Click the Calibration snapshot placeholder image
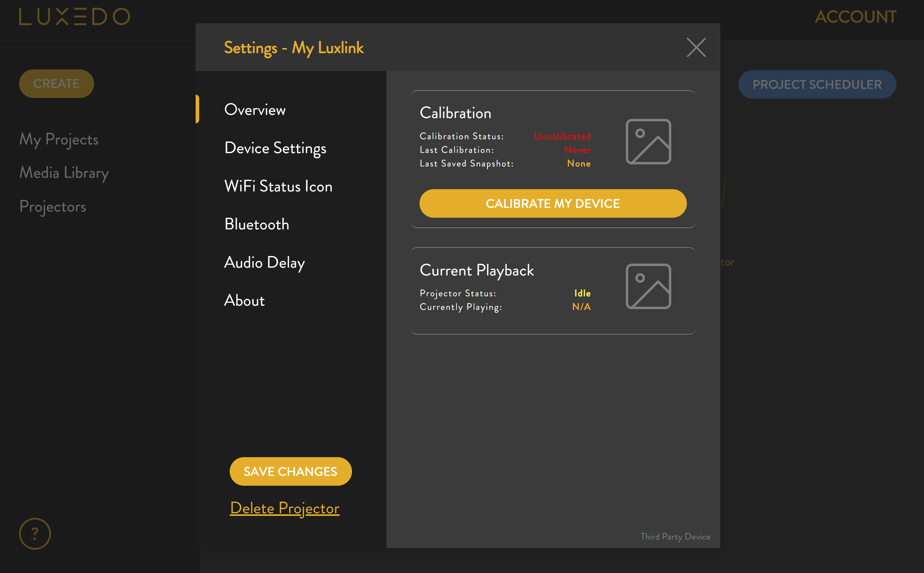The width and height of the screenshot is (924, 573). (x=648, y=142)
